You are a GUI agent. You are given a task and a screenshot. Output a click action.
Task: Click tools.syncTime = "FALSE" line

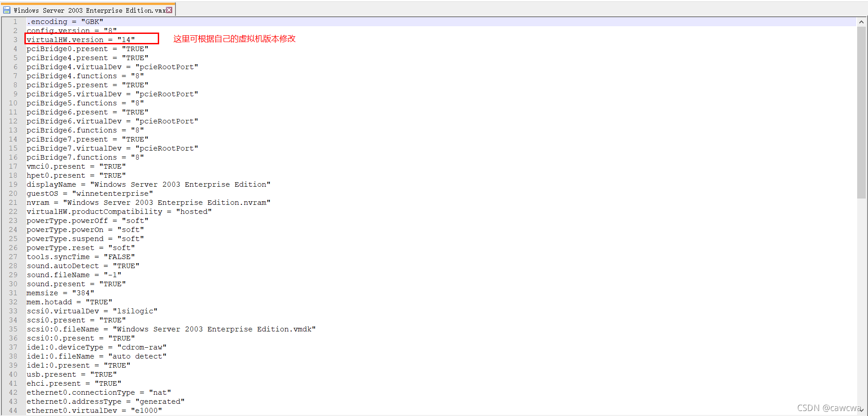click(x=80, y=257)
